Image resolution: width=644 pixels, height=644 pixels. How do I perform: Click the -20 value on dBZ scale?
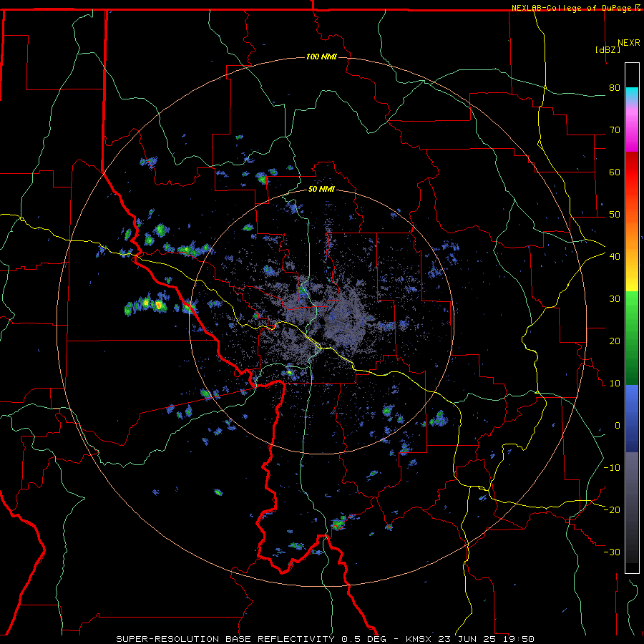pos(612,509)
